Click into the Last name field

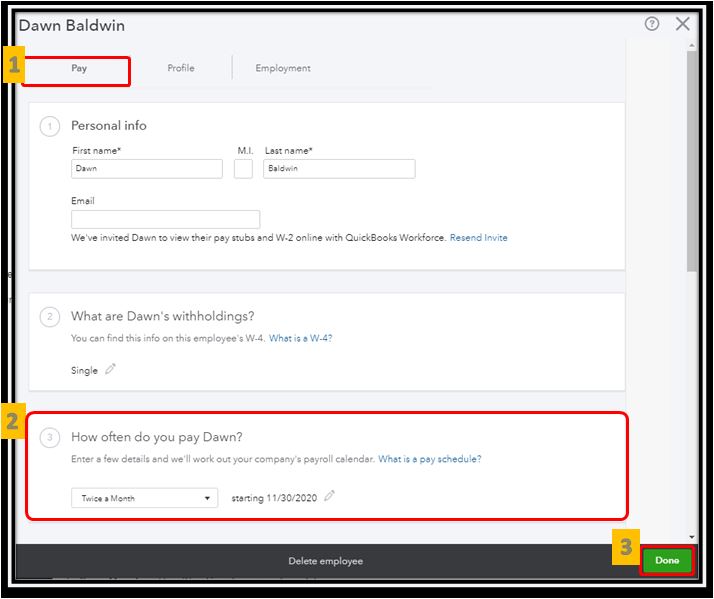click(339, 169)
